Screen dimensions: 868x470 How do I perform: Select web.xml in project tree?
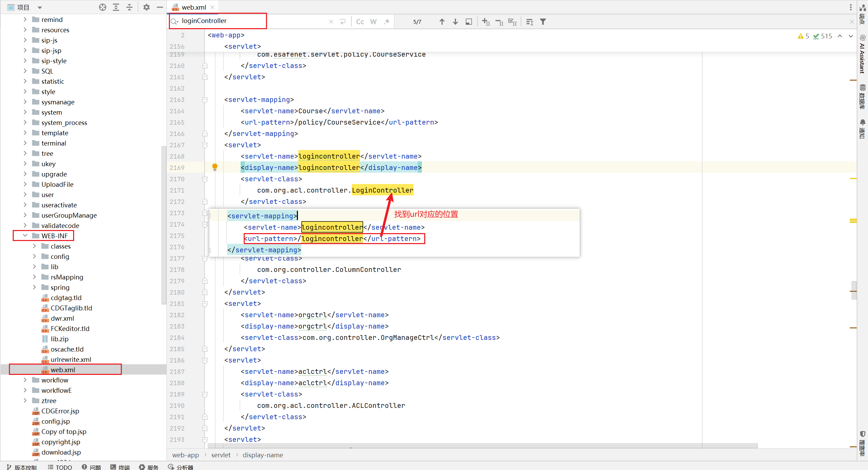point(63,370)
